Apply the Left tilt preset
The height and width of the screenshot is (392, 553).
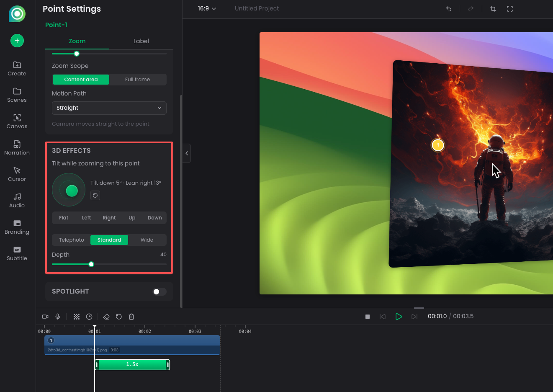point(86,218)
